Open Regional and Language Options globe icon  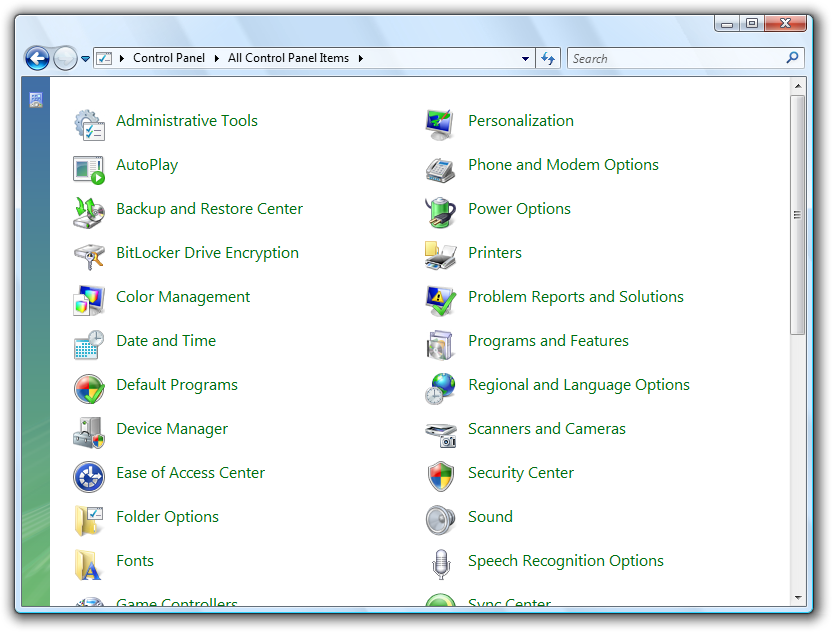(440, 389)
